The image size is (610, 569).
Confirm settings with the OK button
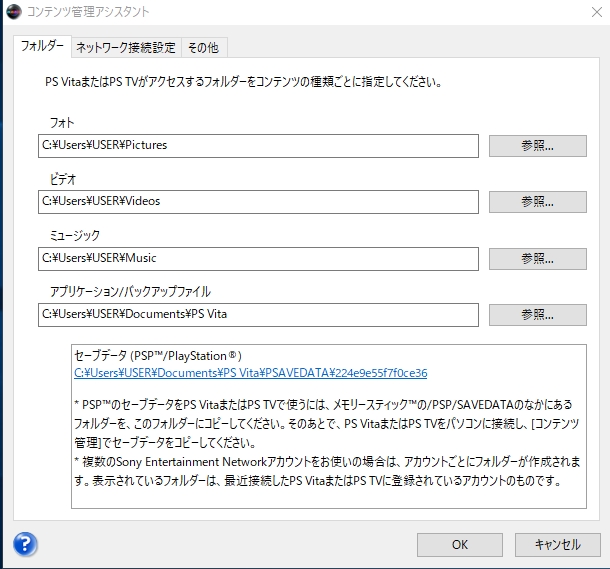460,544
